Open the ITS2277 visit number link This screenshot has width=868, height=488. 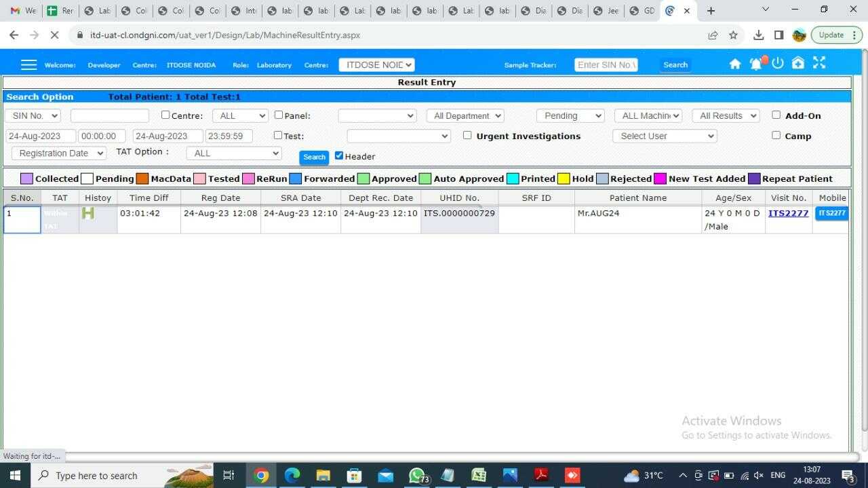point(788,212)
